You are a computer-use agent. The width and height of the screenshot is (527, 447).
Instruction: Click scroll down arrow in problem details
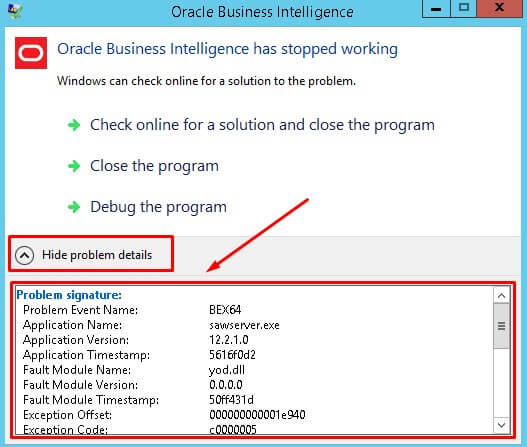pos(501,425)
